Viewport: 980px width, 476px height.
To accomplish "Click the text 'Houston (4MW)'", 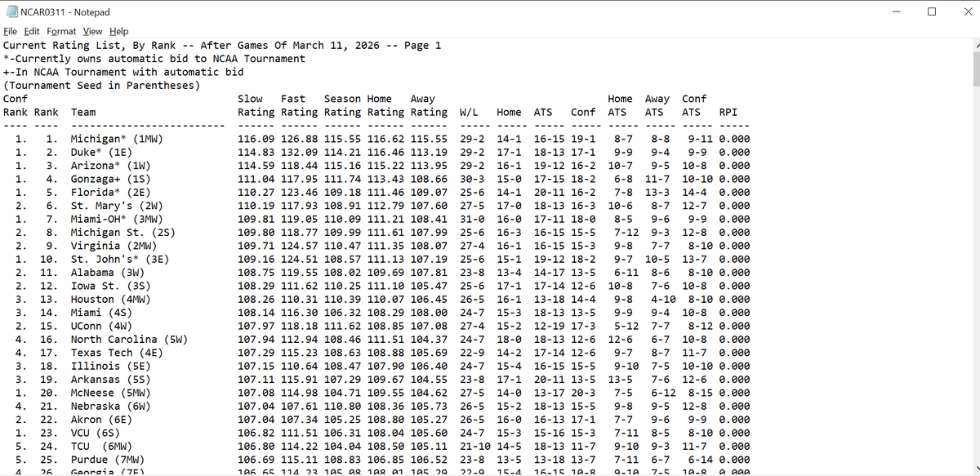I will 111,299.
